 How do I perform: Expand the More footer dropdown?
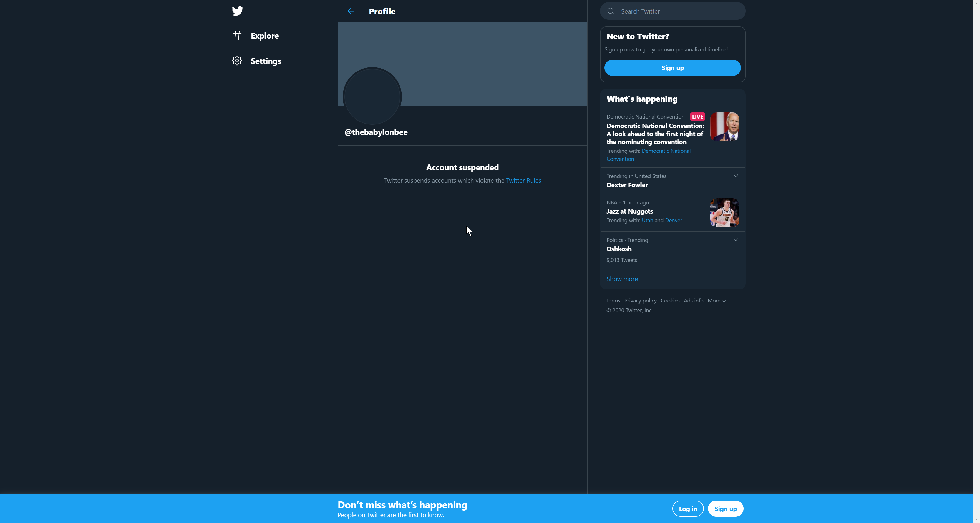tap(717, 301)
